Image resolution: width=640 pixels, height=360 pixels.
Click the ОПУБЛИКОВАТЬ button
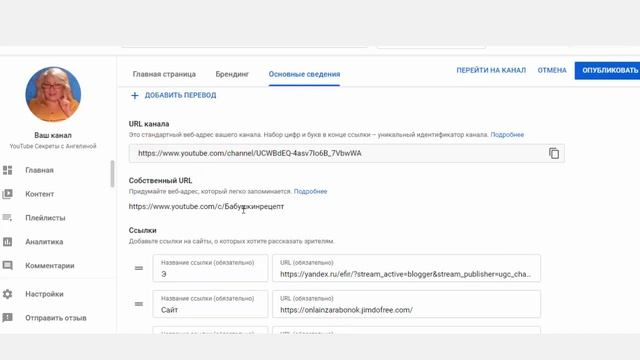tap(608, 71)
